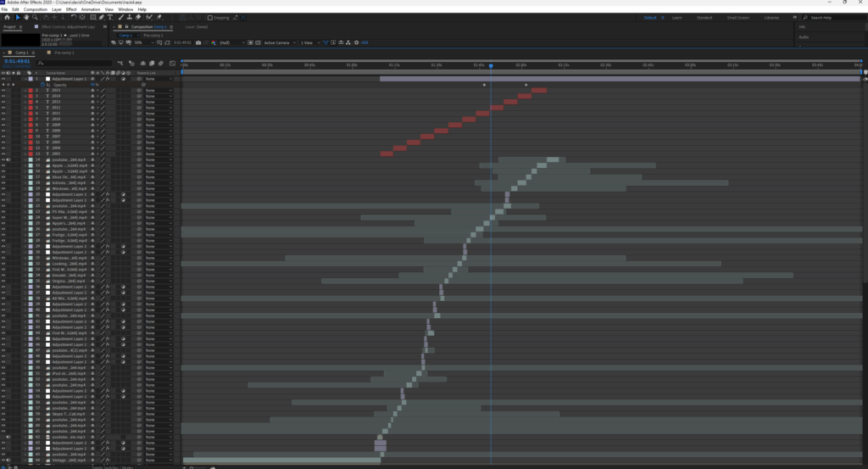Select the Roto Brush tool
Viewport: 868px width, 469px height.
[x=149, y=18]
